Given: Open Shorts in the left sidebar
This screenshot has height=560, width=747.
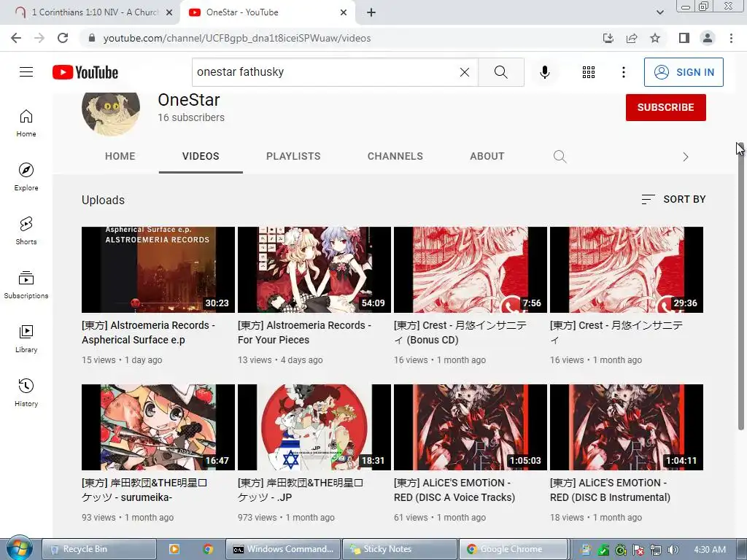Looking at the screenshot, I should pos(26,230).
